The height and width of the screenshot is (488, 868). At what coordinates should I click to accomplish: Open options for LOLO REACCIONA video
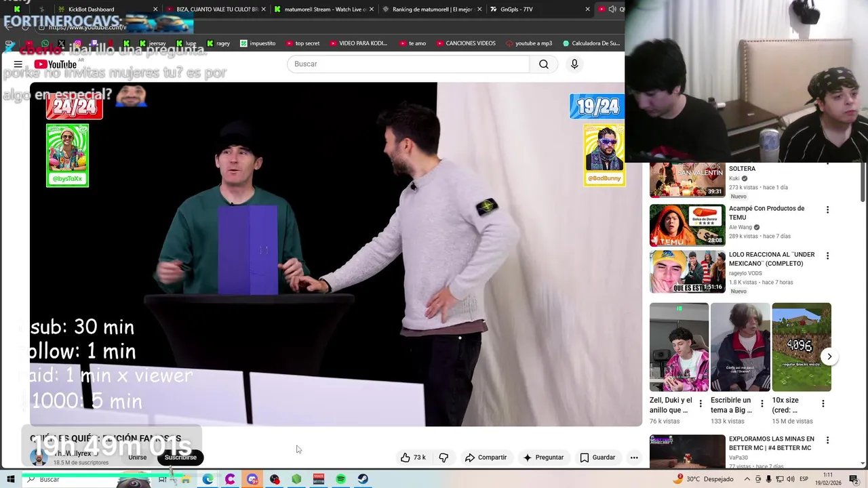[x=827, y=256]
